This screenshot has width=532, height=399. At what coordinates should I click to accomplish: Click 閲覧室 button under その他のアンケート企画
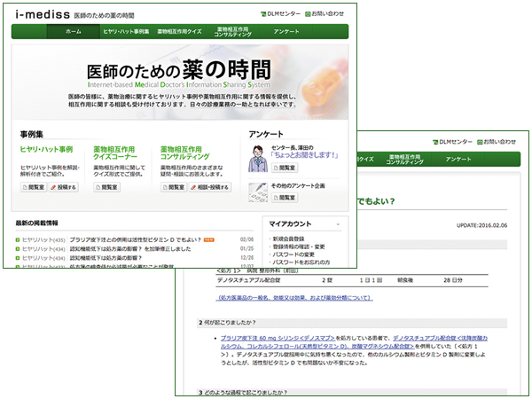click(285, 198)
